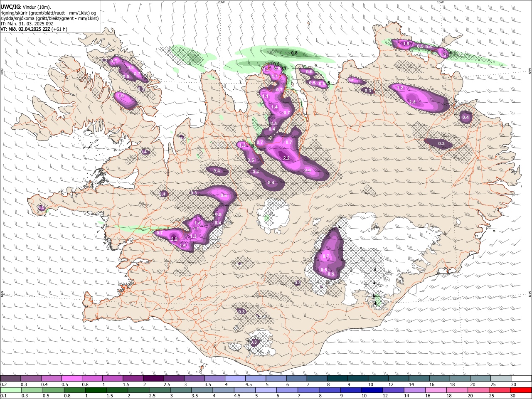Click the "2.2" value in the central northern snow band

point(286,158)
